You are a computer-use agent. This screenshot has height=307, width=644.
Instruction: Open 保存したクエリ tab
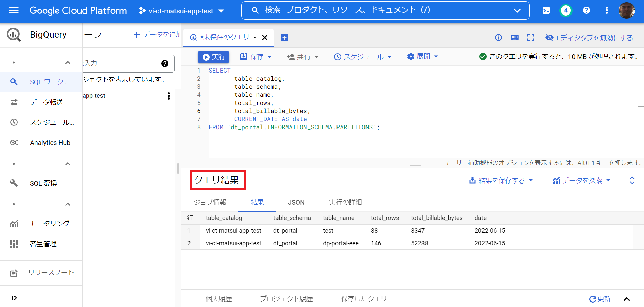click(363, 299)
